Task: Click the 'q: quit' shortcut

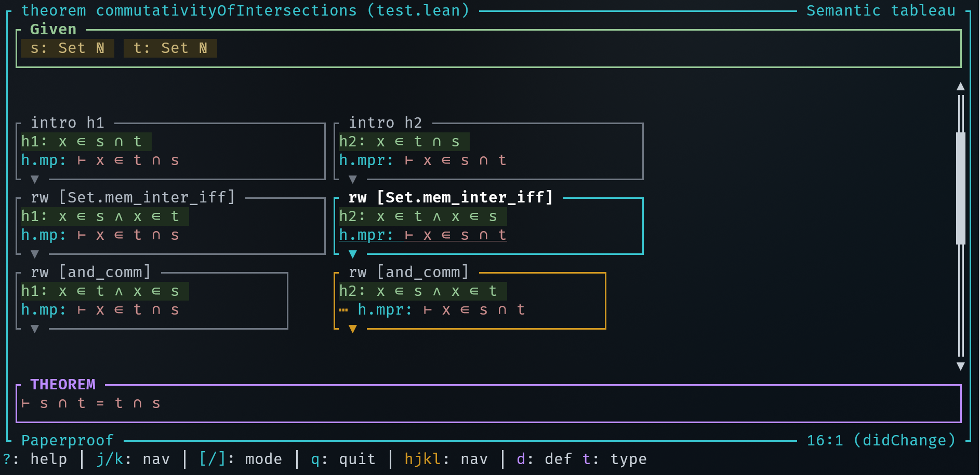Action: 343,459
